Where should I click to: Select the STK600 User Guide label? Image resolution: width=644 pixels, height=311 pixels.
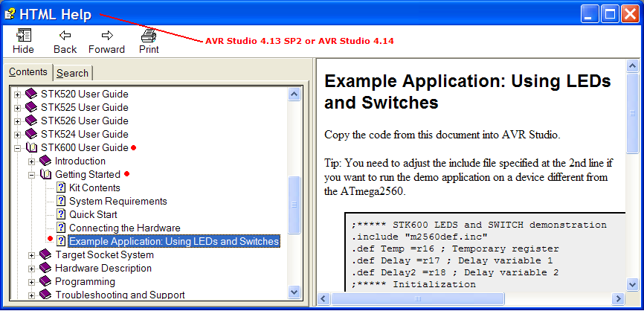[x=85, y=147]
